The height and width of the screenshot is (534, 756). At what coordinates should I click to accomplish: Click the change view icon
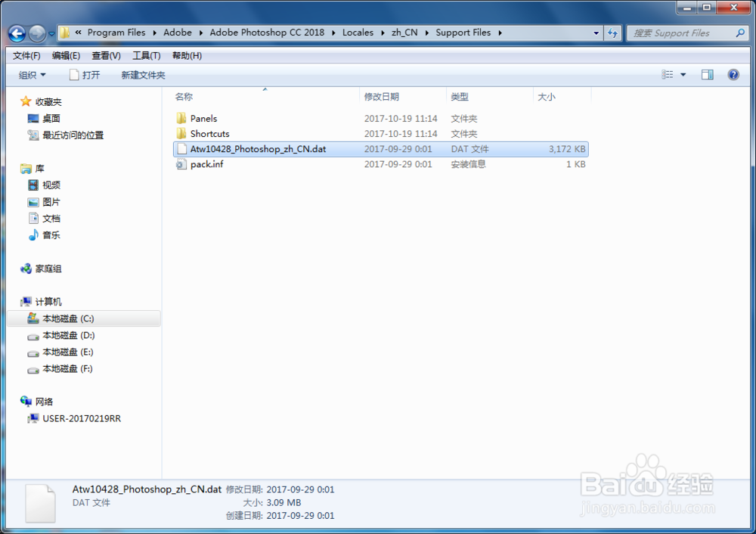(x=668, y=74)
